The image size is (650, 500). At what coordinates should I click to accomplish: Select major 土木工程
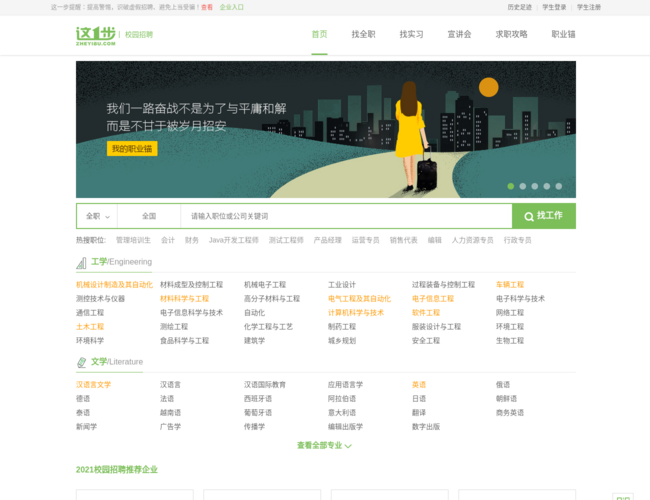pos(90,327)
